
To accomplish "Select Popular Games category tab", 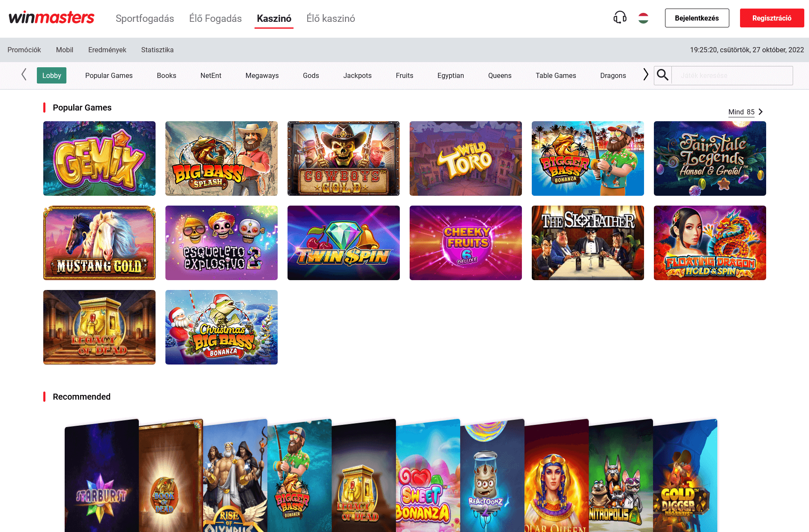I will [x=109, y=75].
